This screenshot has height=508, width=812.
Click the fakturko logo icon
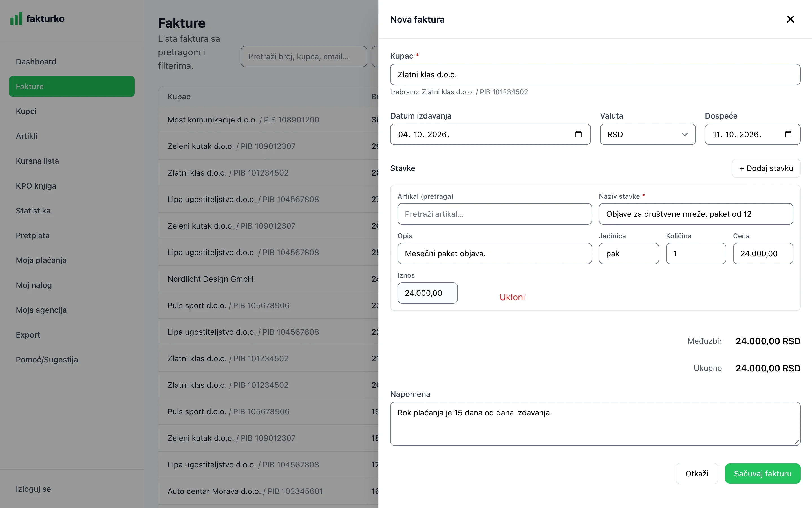16,18
